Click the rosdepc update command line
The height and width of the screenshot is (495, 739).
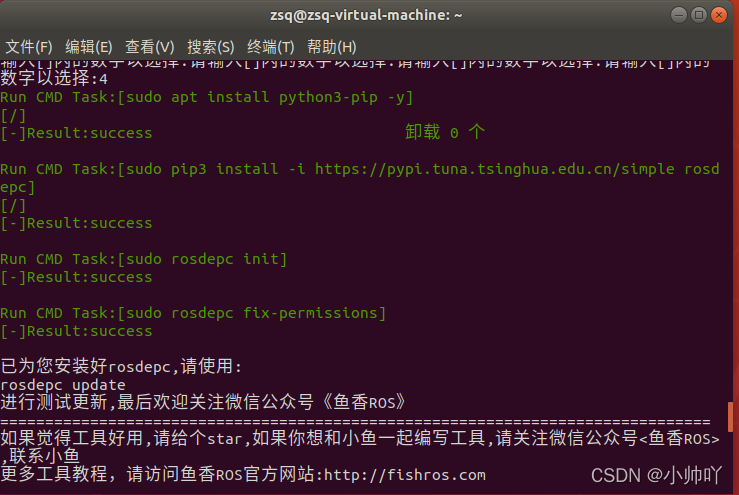coord(63,385)
